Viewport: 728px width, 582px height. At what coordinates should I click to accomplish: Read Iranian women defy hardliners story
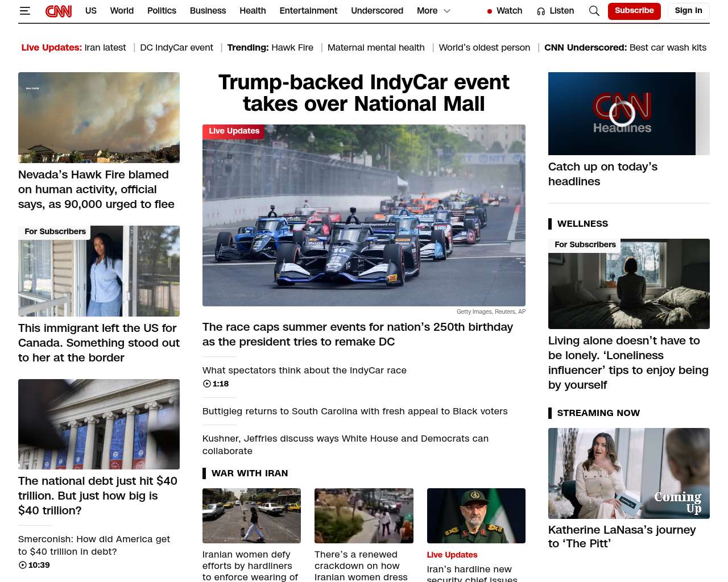[x=250, y=566]
